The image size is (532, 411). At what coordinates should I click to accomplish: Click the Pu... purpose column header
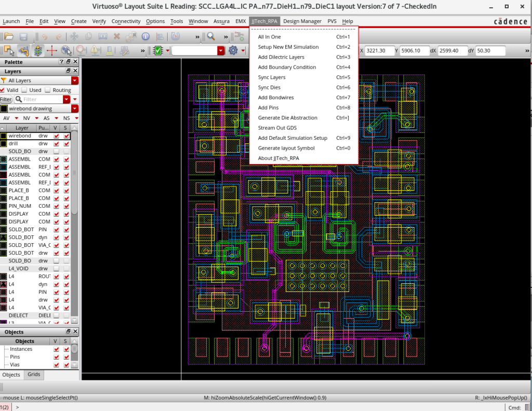(x=44, y=128)
